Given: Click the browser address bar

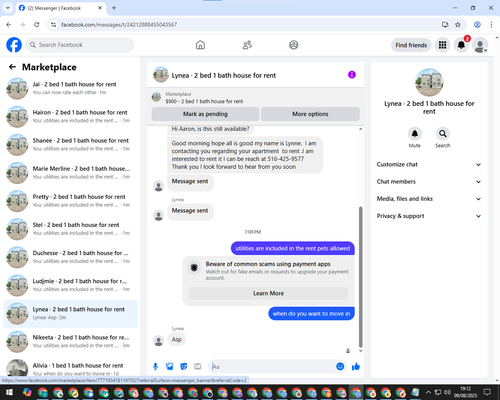Looking at the screenshot, I should coord(247,25).
